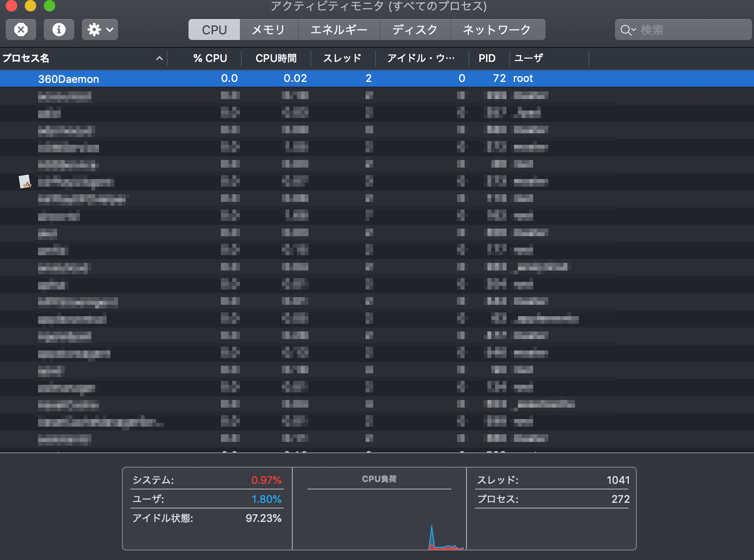Open the エネルギー tab

pyautogui.click(x=339, y=30)
